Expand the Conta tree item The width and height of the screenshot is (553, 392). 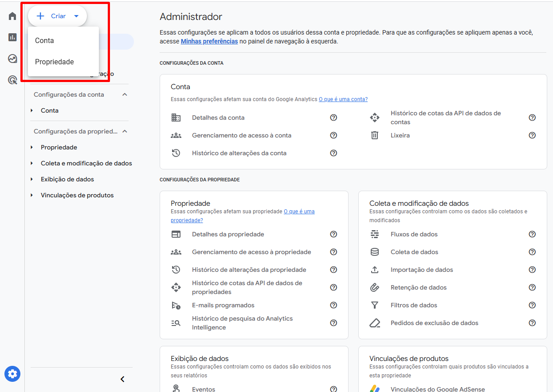(x=31, y=110)
